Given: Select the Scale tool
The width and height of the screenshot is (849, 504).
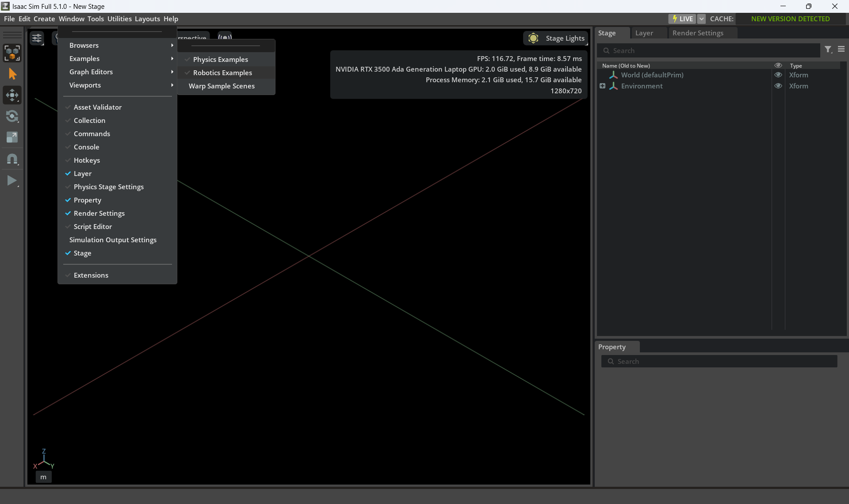Looking at the screenshot, I should coord(12,137).
